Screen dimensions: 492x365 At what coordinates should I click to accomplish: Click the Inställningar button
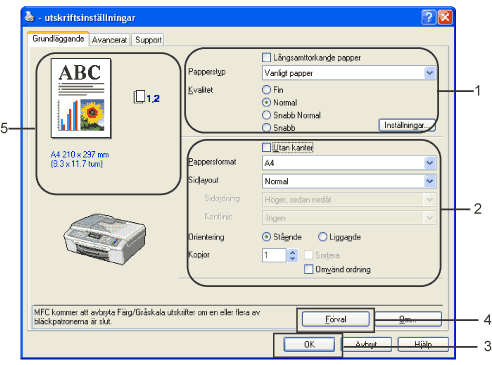pos(407,125)
